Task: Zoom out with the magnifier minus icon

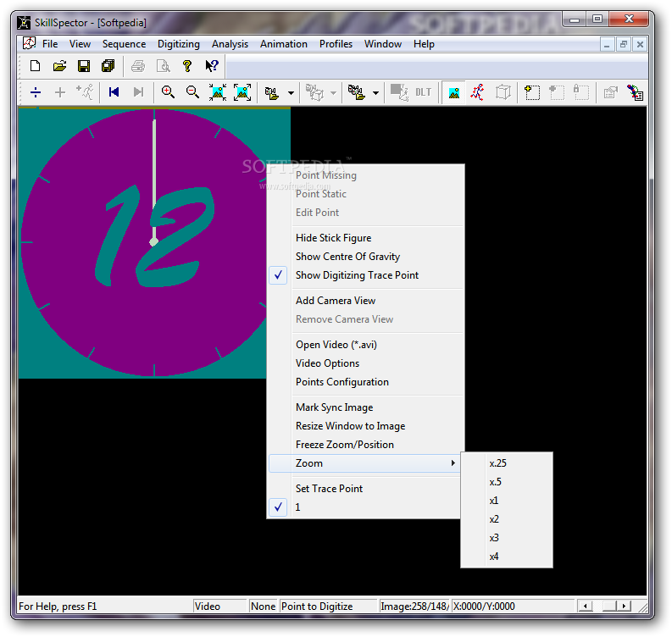Action: [x=192, y=92]
